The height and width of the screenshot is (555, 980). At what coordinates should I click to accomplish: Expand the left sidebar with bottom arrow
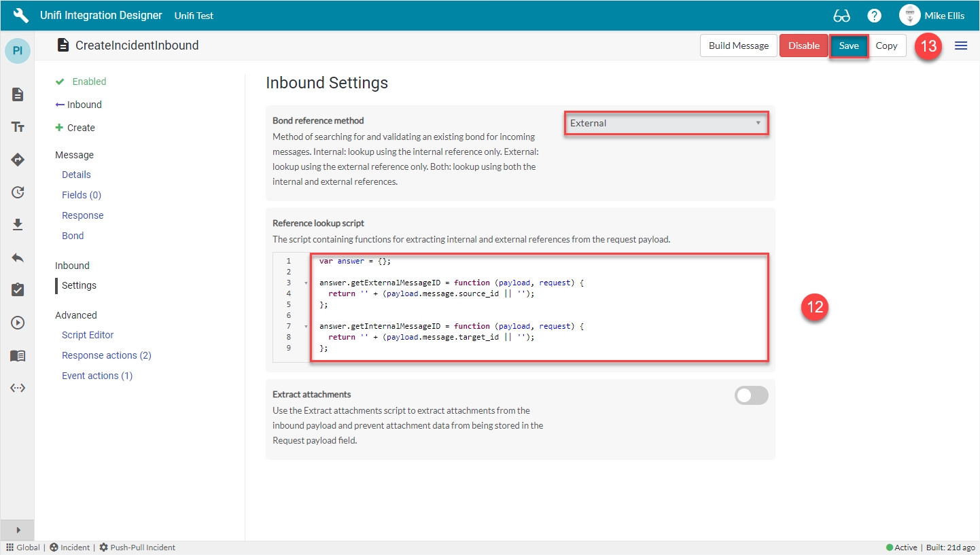point(18,530)
